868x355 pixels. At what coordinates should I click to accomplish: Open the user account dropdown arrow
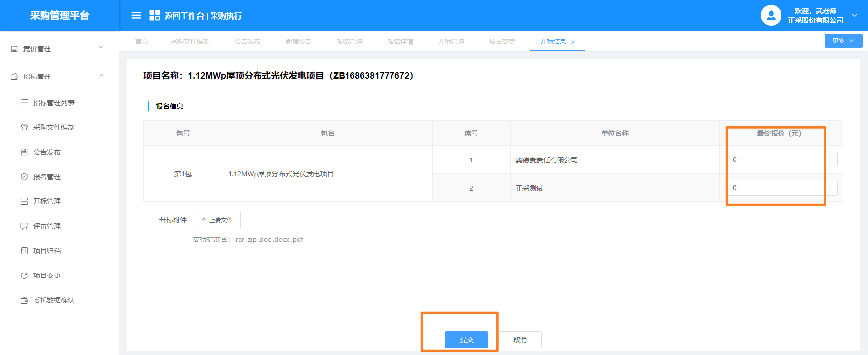[854, 15]
